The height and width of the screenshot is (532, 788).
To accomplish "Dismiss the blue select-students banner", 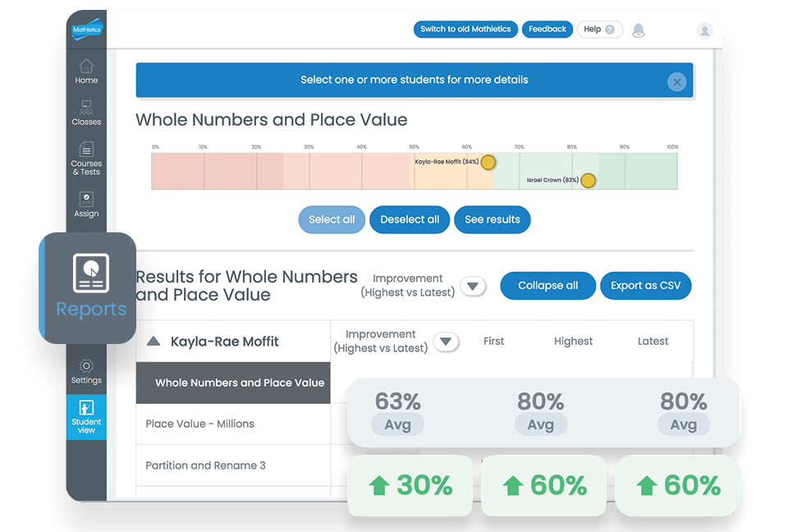I will click(x=676, y=81).
